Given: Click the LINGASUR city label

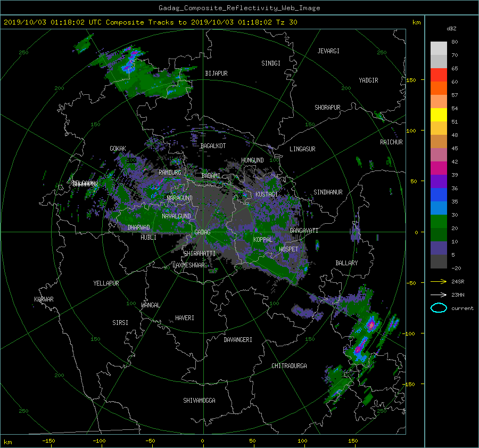Looking at the screenshot, I should pos(302,149).
